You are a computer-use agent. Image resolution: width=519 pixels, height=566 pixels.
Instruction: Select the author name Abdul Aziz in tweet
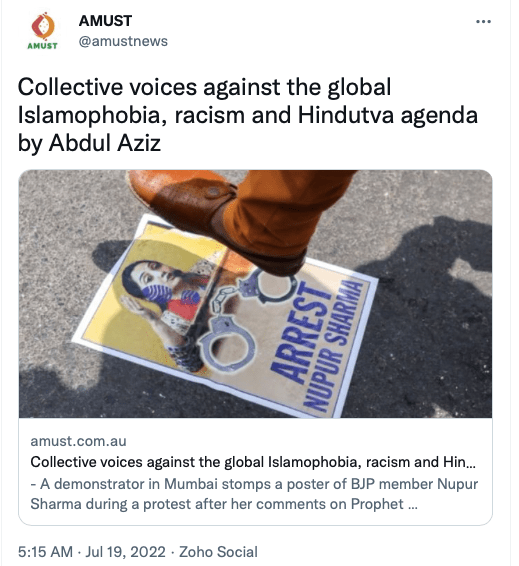[x=105, y=143]
